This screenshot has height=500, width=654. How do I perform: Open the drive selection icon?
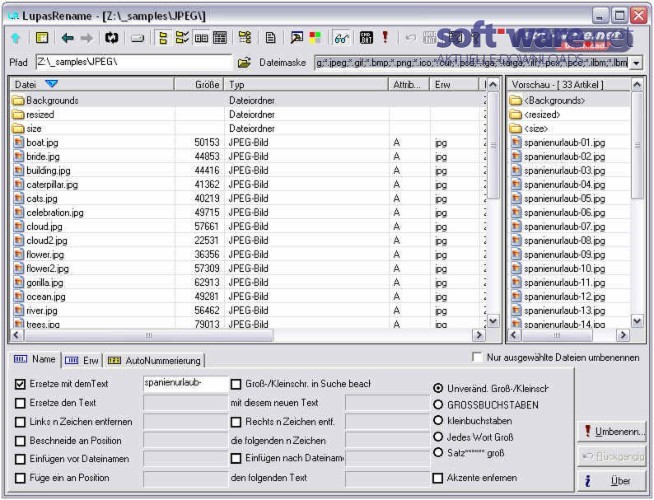coord(138,39)
